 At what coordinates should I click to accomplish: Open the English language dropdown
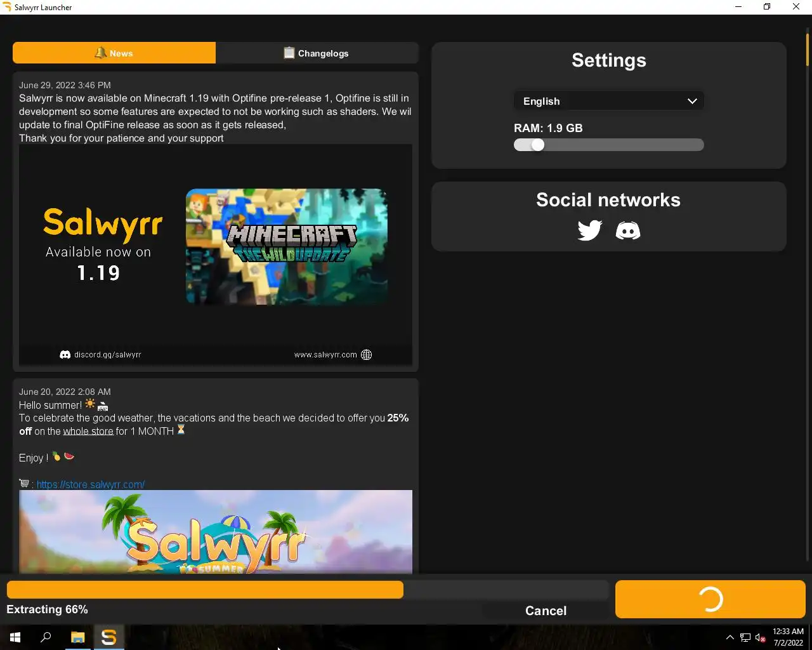click(x=609, y=101)
